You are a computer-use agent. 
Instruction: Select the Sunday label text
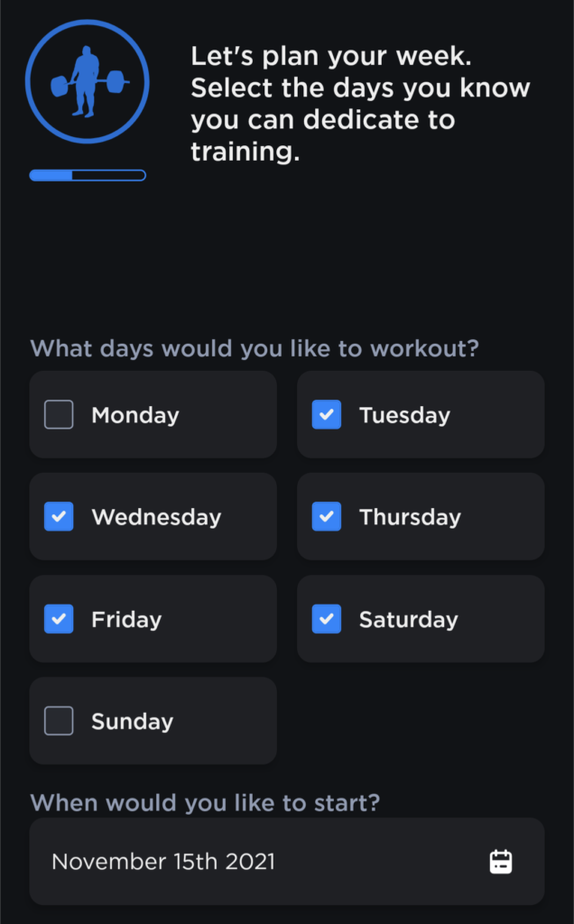point(132,721)
